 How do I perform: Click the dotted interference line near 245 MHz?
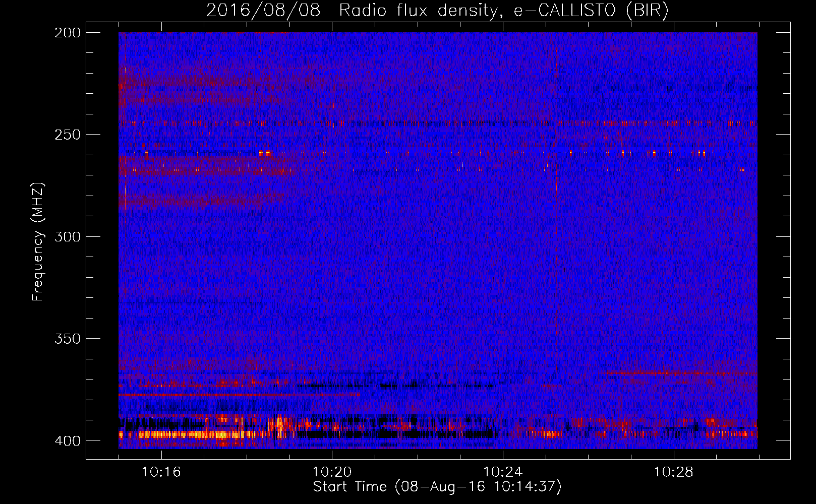tap(438, 123)
